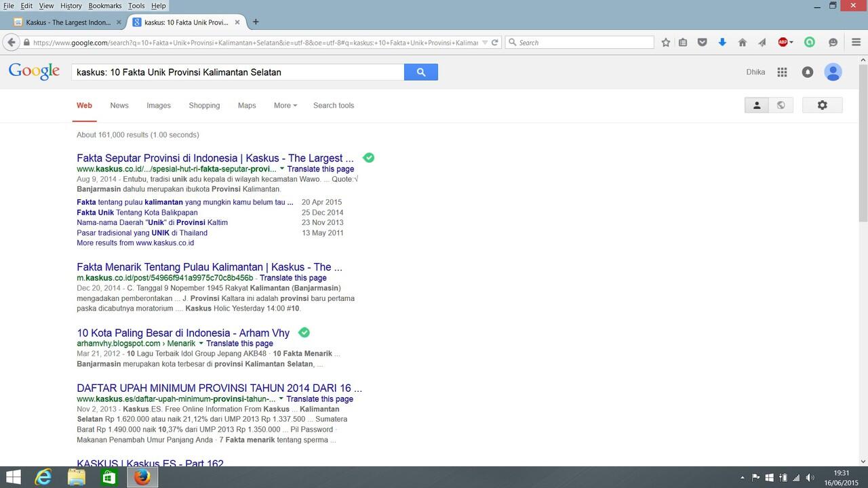Focus the Firefox toolbar Search field
This screenshot has width=868, height=488.
pos(580,42)
